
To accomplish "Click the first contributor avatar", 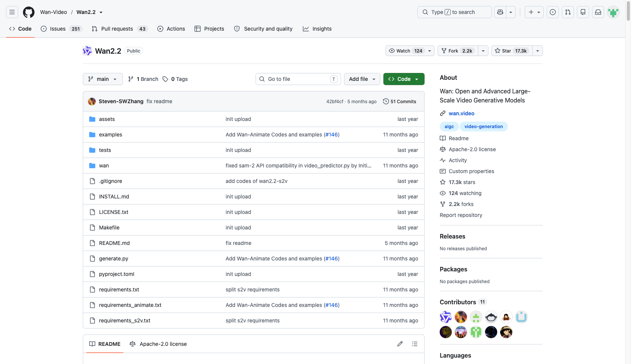I will 446,317.
